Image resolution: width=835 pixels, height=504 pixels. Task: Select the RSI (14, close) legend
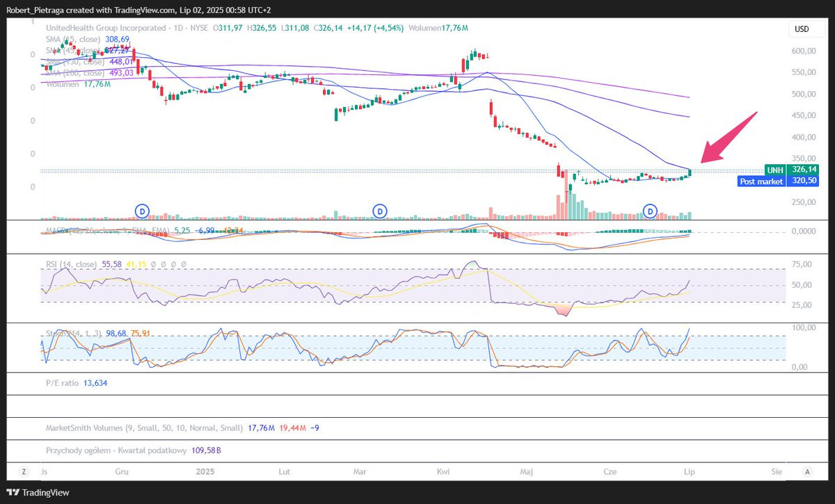pyautogui.click(x=71, y=265)
